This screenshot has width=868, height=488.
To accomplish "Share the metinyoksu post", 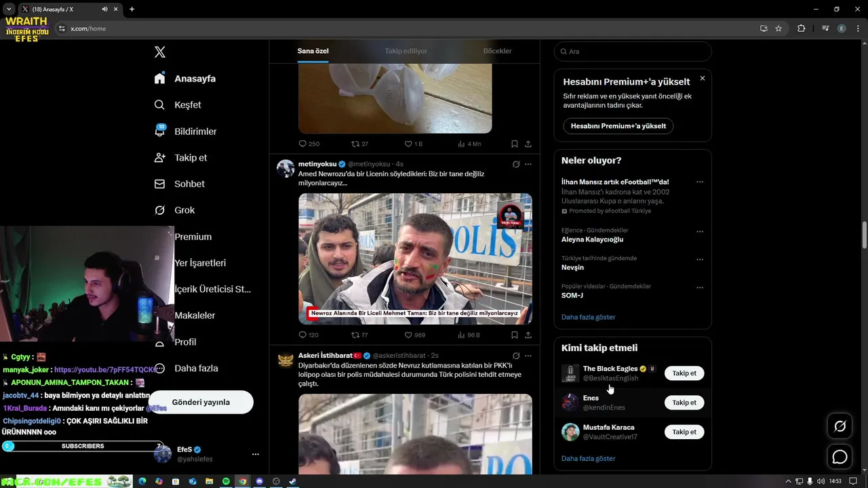I will tap(528, 335).
